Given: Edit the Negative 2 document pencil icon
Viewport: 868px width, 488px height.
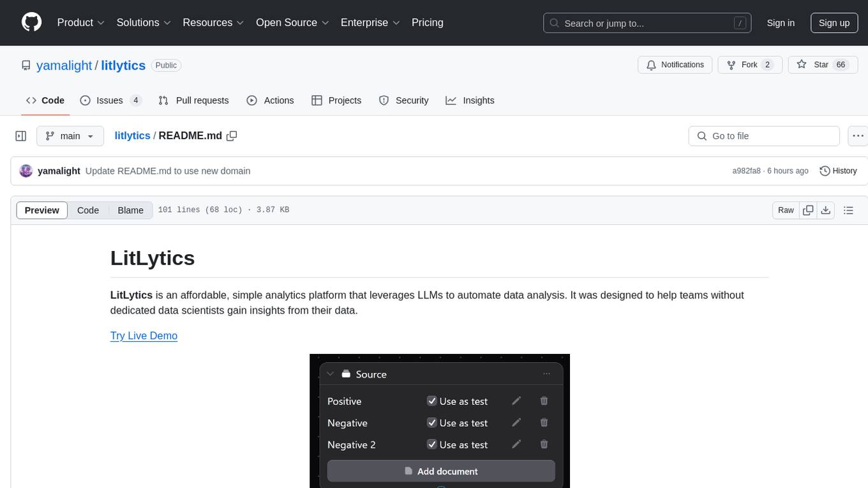Looking at the screenshot, I should click(516, 445).
